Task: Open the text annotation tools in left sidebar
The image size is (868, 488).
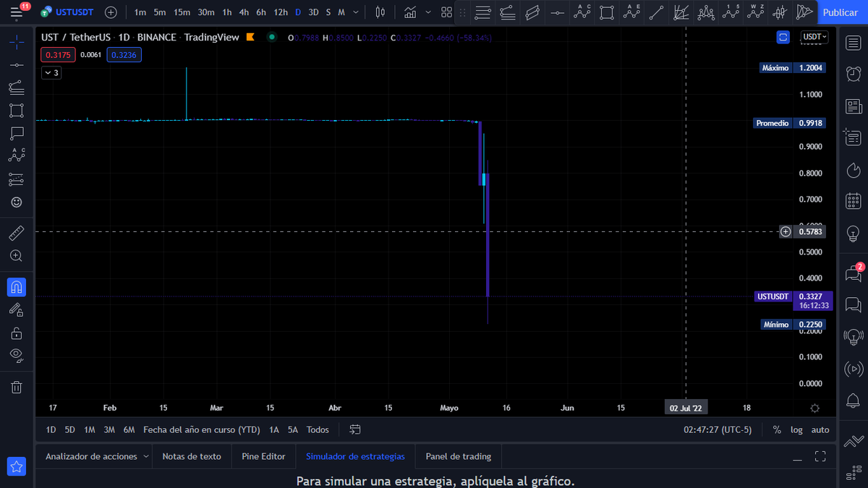Action: tap(16, 133)
